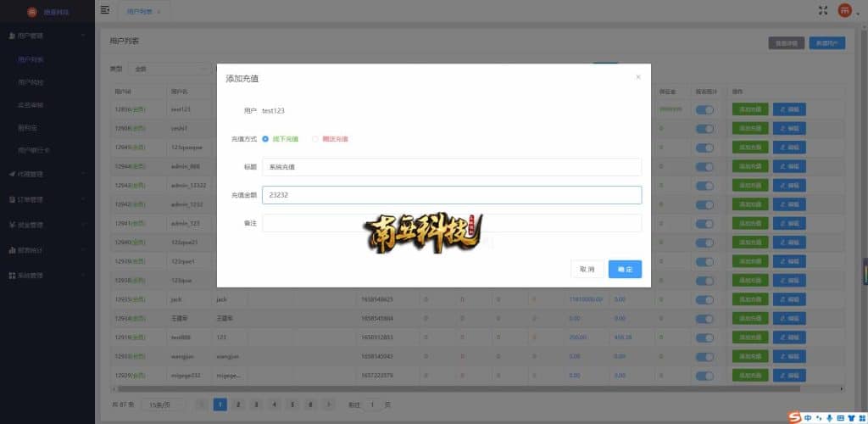Click the gray button beside 新增用户
The width and height of the screenshot is (868, 424).
pyautogui.click(x=786, y=43)
